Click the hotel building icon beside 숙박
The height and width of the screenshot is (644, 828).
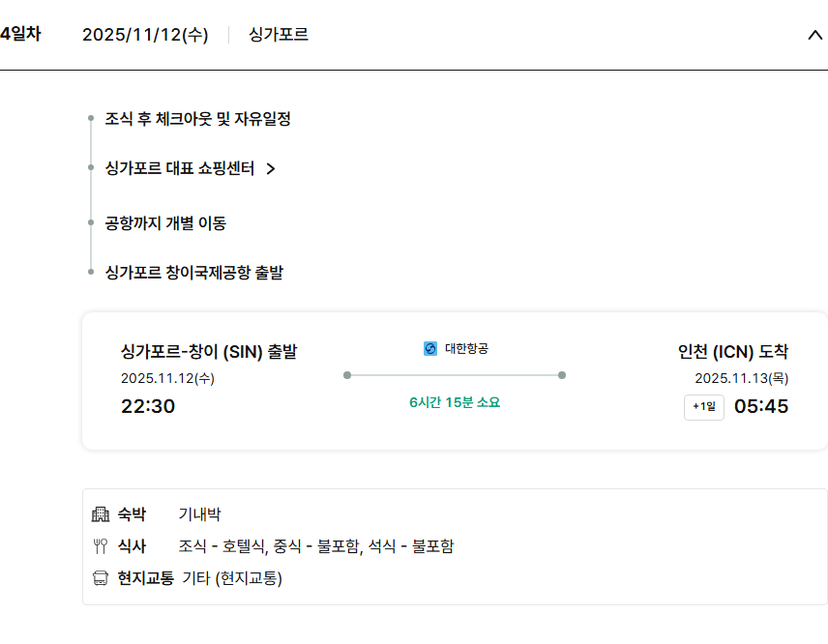[x=101, y=514]
